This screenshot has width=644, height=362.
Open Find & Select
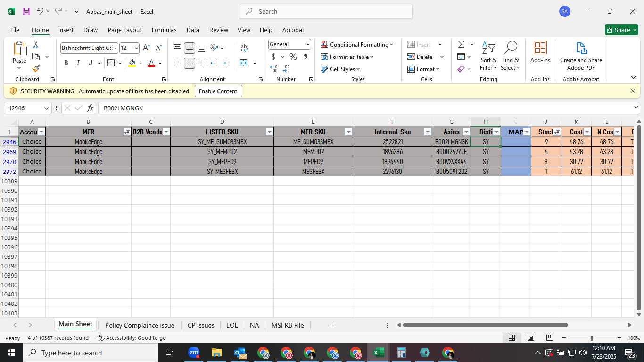(x=510, y=56)
